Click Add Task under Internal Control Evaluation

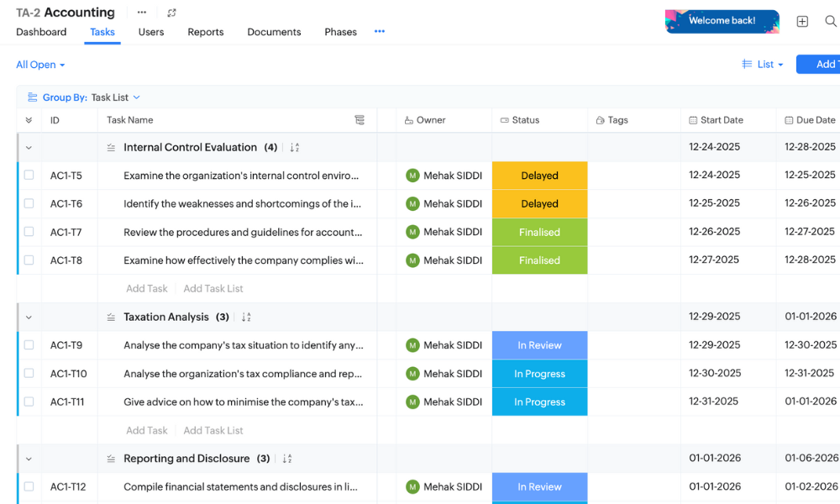[x=147, y=288]
